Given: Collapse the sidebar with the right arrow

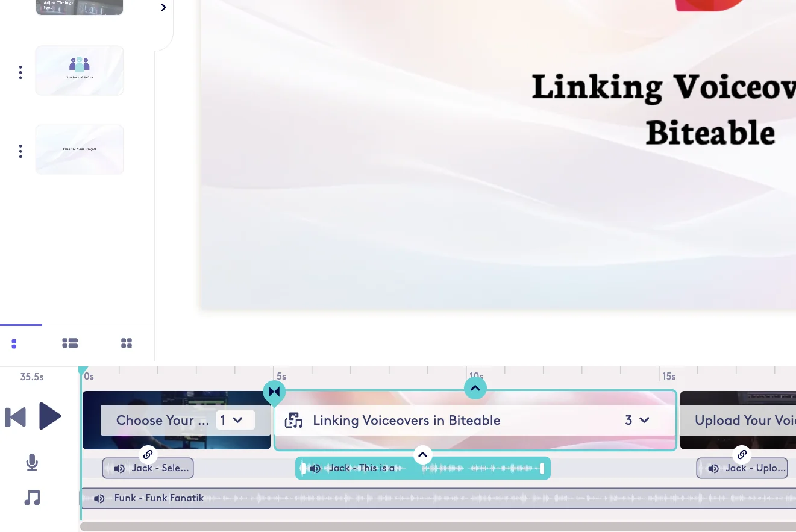Looking at the screenshot, I should [163, 7].
